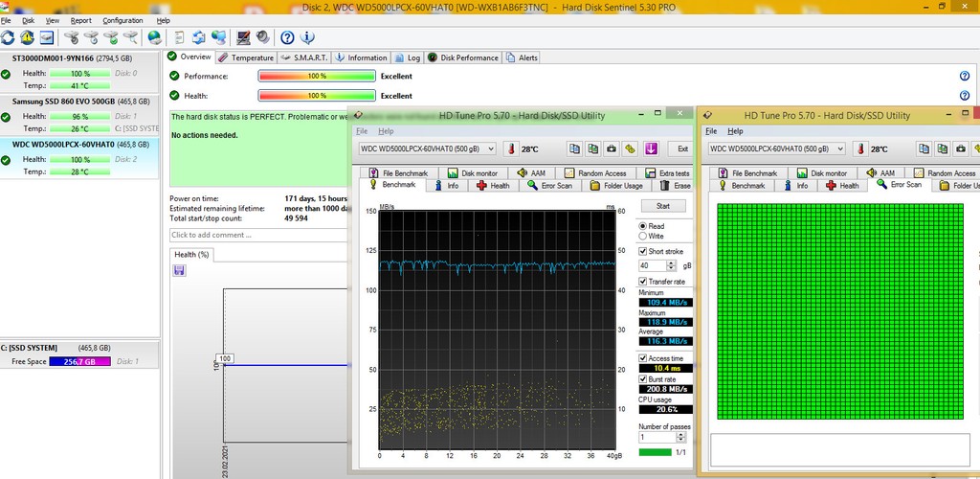Image resolution: width=980 pixels, height=479 pixels.
Task: Click the disk test icon with green checkmark
Action: pos(111,37)
